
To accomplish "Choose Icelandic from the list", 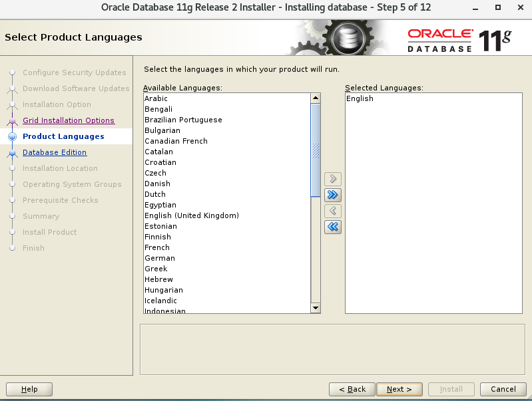I will 227,301.
